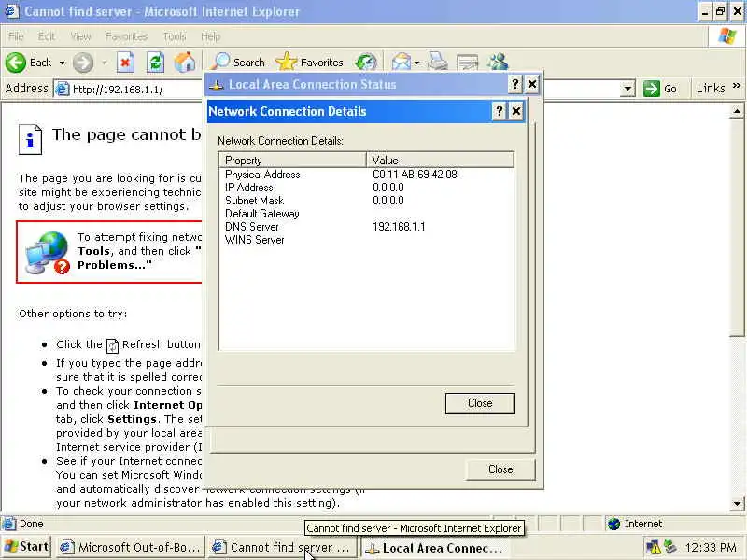Click the Done status text
The image size is (747, 560).
pyautogui.click(x=32, y=524)
